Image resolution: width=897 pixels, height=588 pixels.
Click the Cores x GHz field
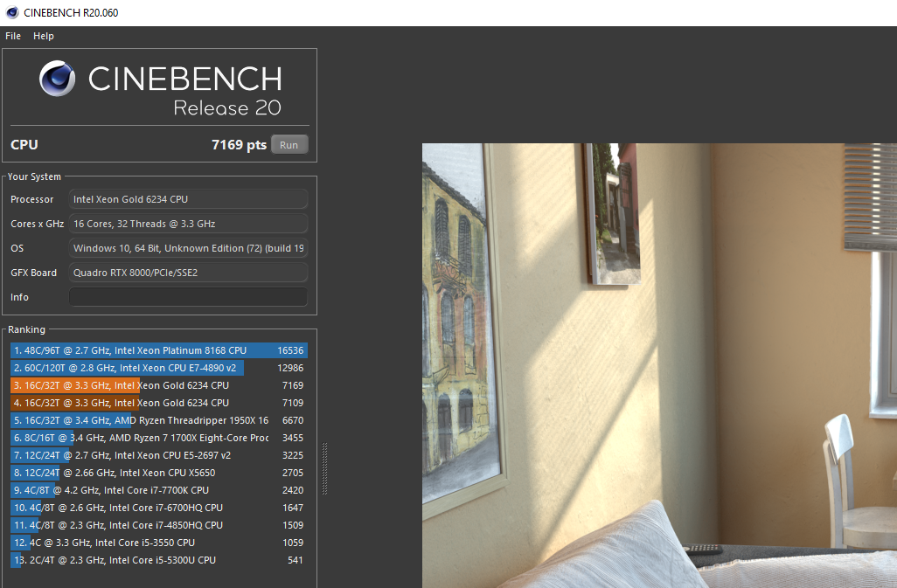(x=188, y=224)
